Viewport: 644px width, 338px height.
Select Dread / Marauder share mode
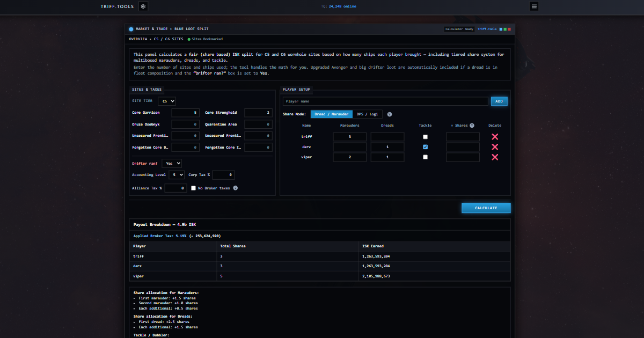coord(332,114)
